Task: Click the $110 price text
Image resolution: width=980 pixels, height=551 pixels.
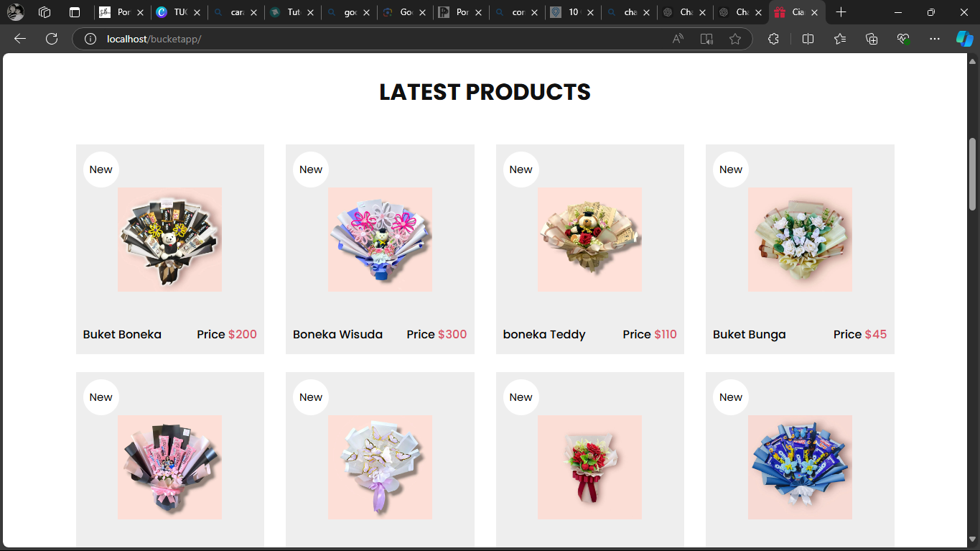Action: coord(666,335)
